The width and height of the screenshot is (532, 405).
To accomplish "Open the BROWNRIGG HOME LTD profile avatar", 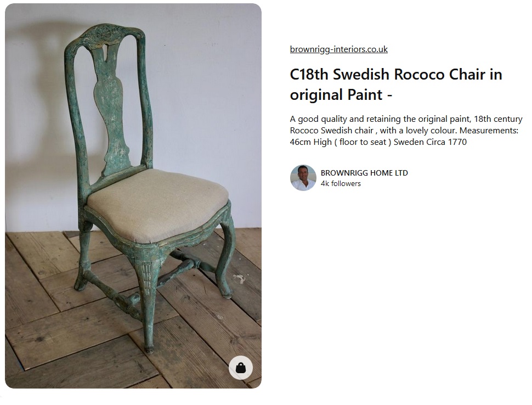I will [303, 178].
